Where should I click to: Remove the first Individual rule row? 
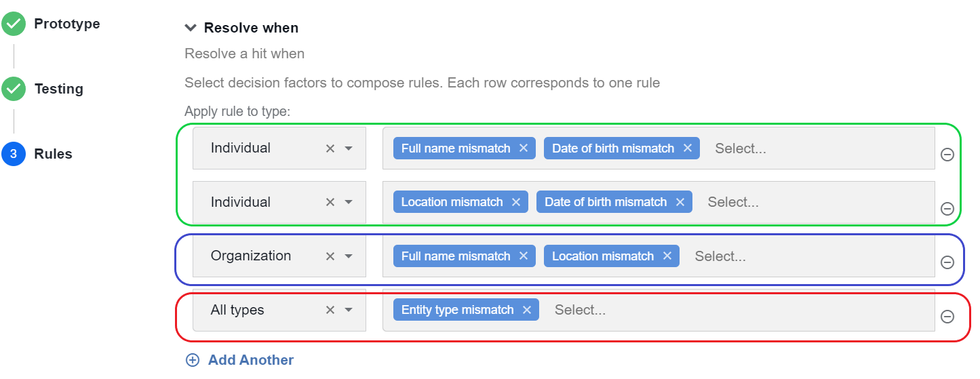point(947,155)
